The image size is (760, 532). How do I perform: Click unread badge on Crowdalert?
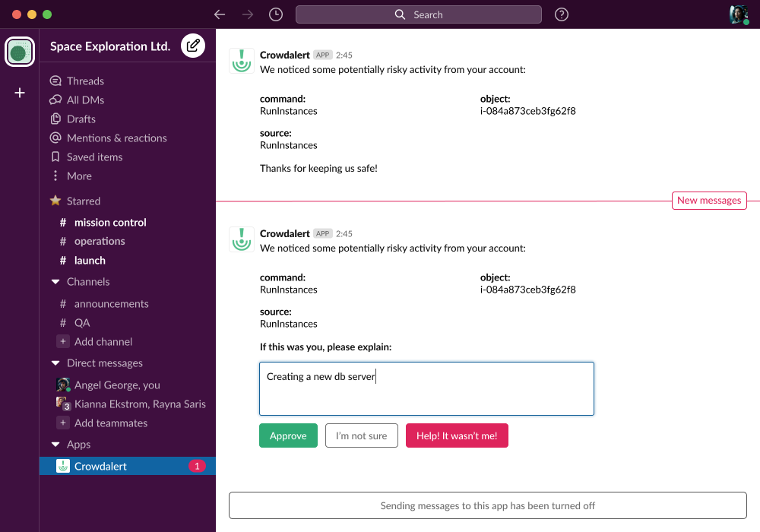[197, 466]
